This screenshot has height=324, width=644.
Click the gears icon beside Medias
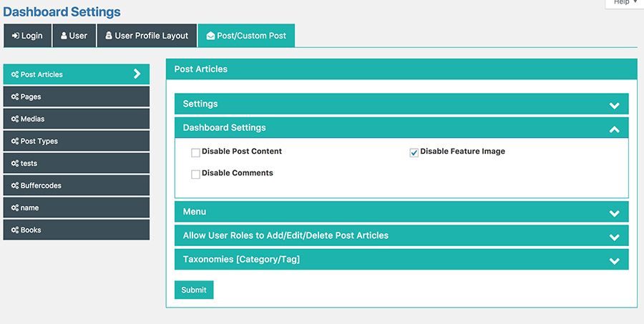click(15, 119)
